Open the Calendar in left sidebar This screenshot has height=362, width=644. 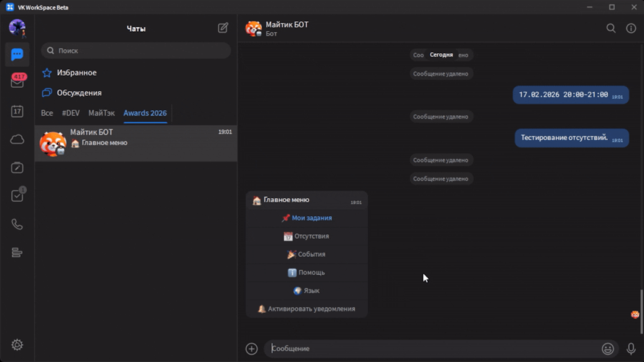[17, 112]
